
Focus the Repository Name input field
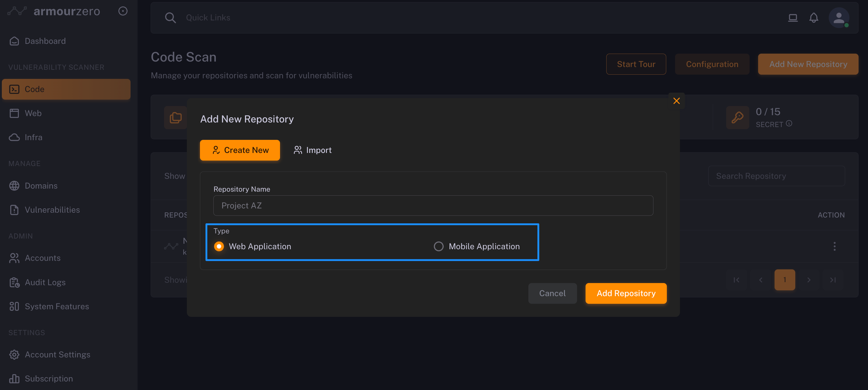click(433, 205)
